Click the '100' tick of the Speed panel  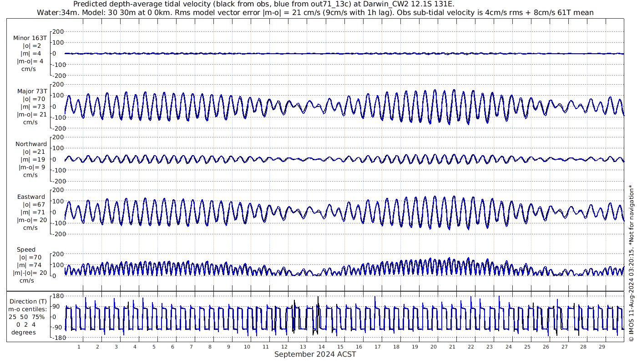(x=58, y=265)
